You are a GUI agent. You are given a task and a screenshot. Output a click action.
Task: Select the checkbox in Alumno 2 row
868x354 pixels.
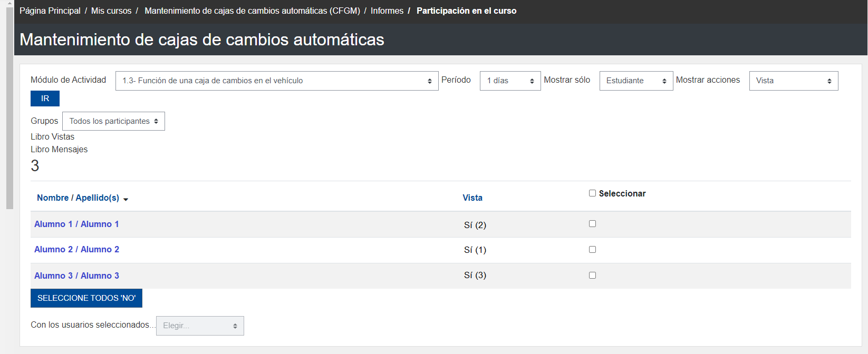point(592,250)
